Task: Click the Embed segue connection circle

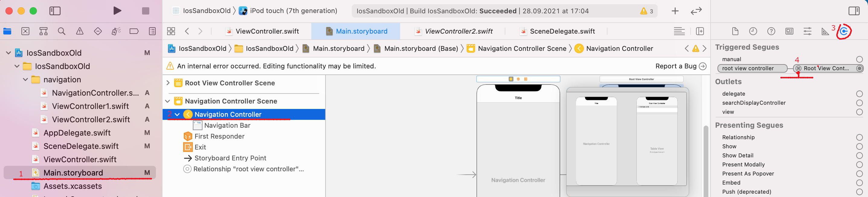Action: (859, 183)
